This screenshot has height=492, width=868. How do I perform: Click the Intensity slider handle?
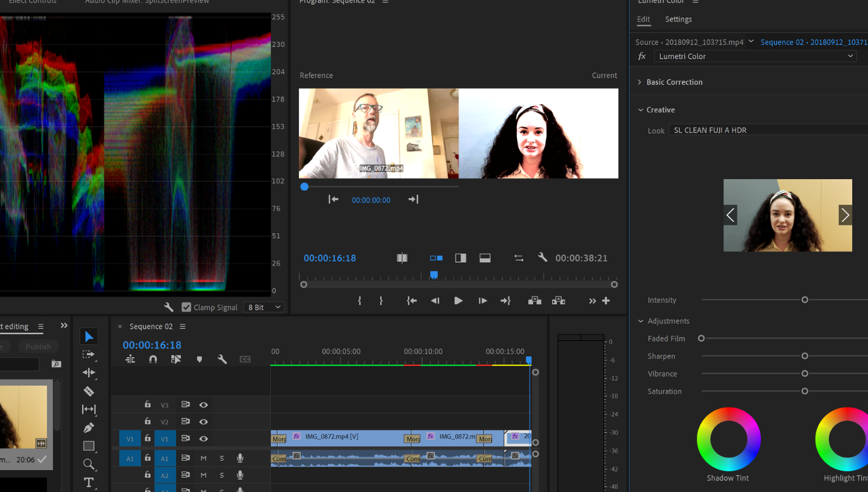pos(805,300)
